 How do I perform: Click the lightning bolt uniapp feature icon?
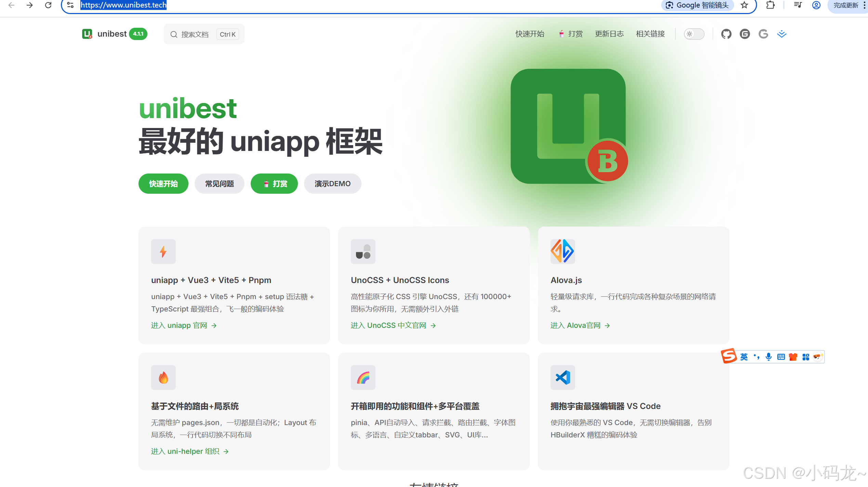[x=163, y=252]
